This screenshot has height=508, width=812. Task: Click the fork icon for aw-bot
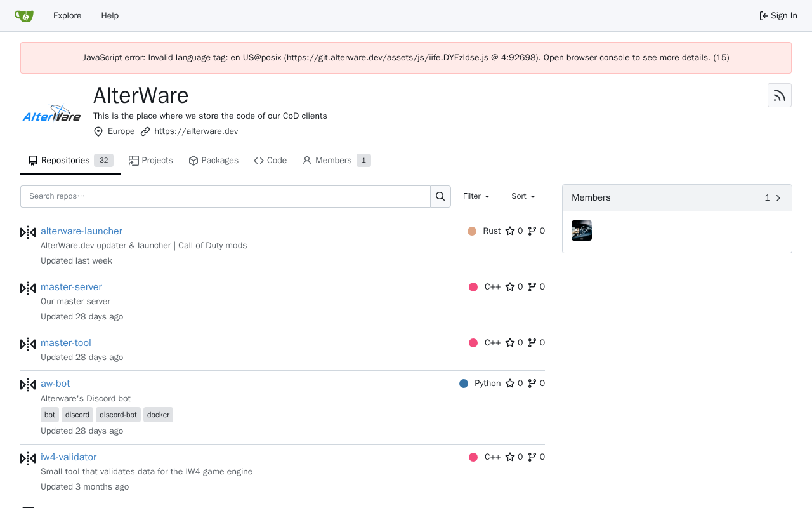coord(532,384)
